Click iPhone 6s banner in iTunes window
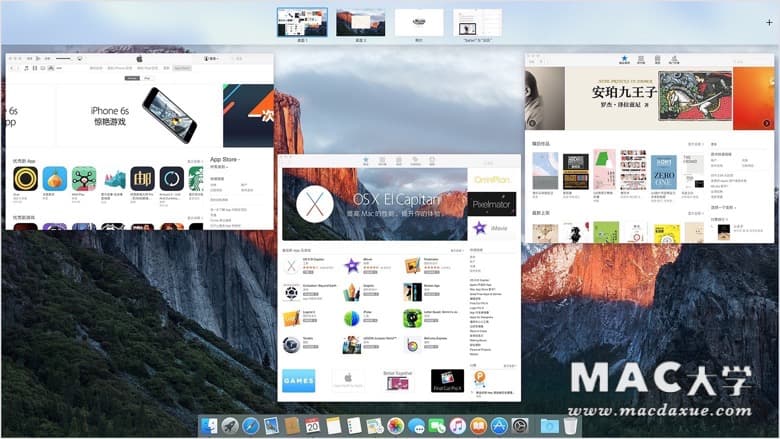This screenshot has height=439, width=780. pyautogui.click(x=139, y=115)
